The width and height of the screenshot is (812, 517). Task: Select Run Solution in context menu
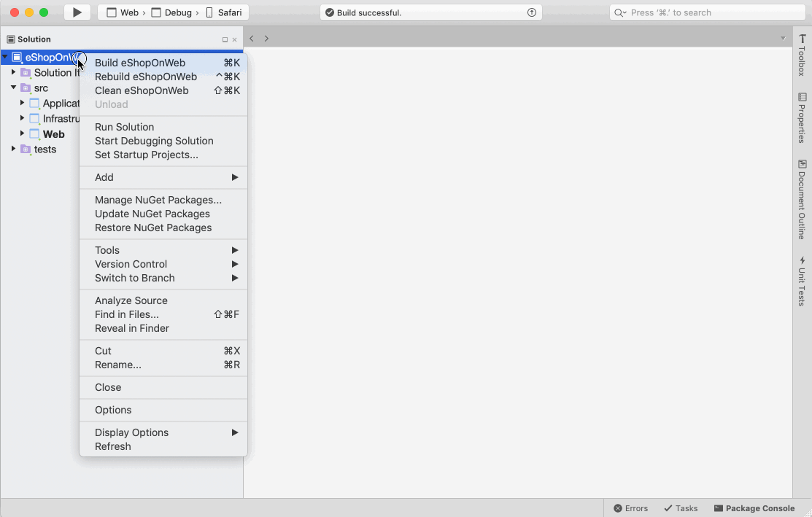click(x=163, y=127)
